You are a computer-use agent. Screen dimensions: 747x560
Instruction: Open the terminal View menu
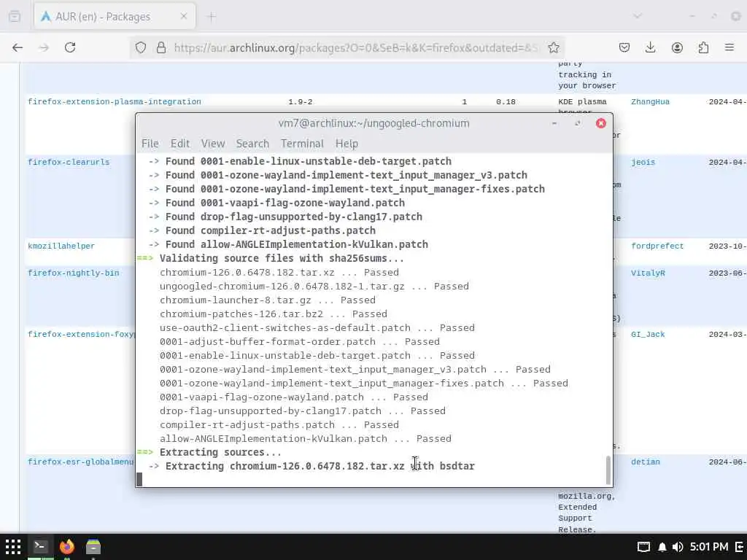pos(212,144)
